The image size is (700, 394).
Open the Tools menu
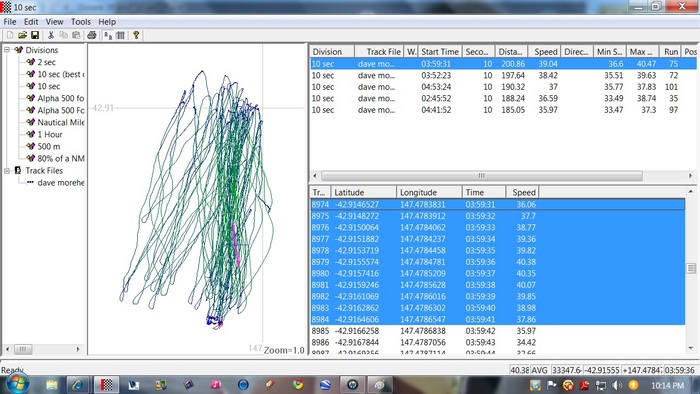(x=81, y=21)
